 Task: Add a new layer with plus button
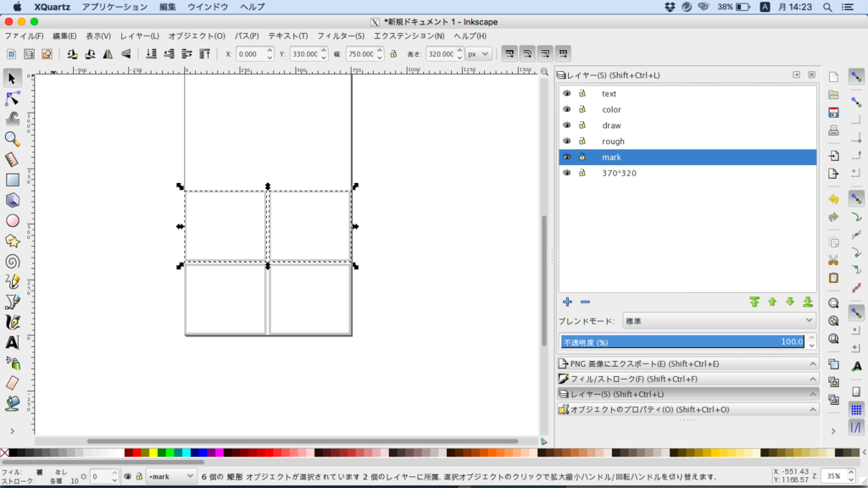pos(567,302)
